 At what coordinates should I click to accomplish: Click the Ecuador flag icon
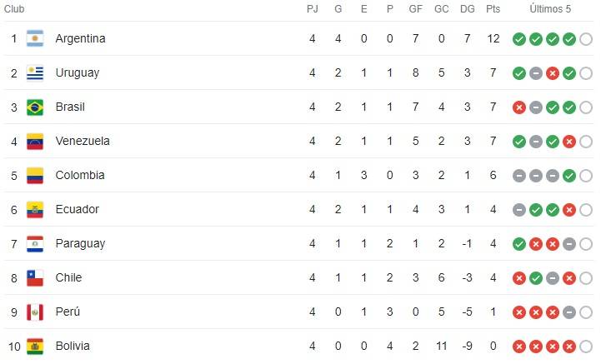(x=35, y=209)
